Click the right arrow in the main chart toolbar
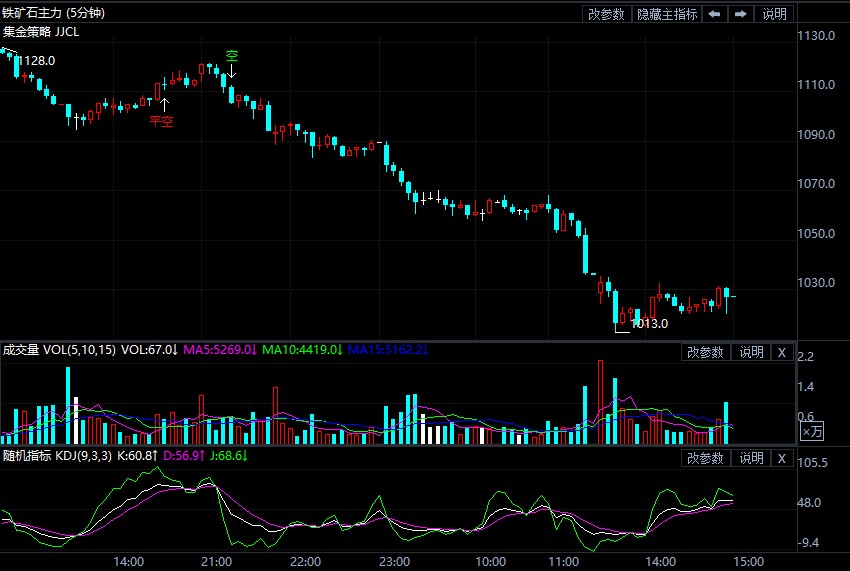The image size is (850, 571). point(740,14)
